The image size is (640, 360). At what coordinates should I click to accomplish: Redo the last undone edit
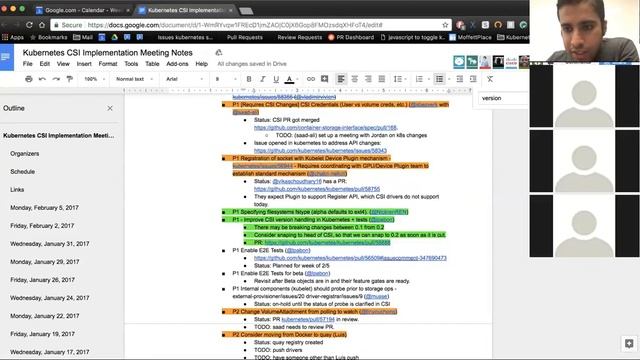coord(56,79)
